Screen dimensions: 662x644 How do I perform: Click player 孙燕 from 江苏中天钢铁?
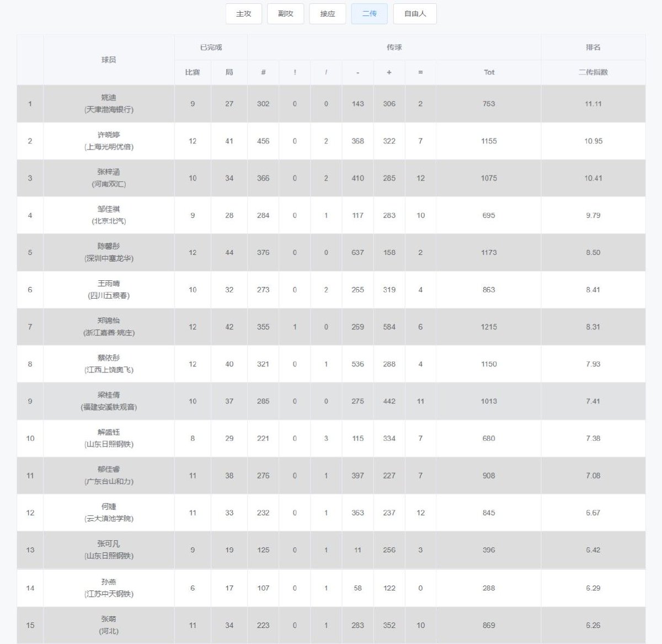[109, 582]
